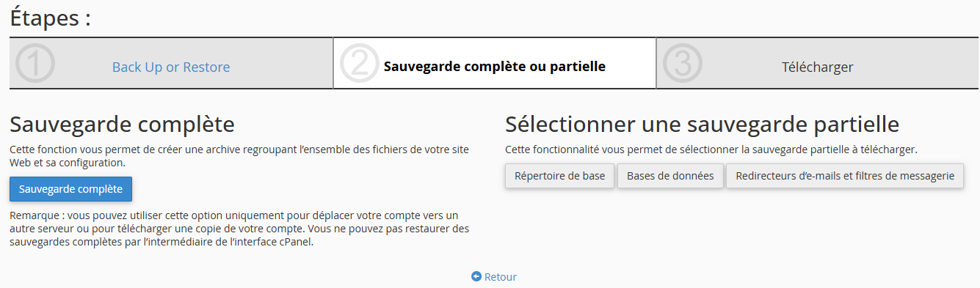Click the Sélectionner une sauvegarde partielle heading
Image resolution: width=980 pixels, height=288 pixels.
coord(702,124)
